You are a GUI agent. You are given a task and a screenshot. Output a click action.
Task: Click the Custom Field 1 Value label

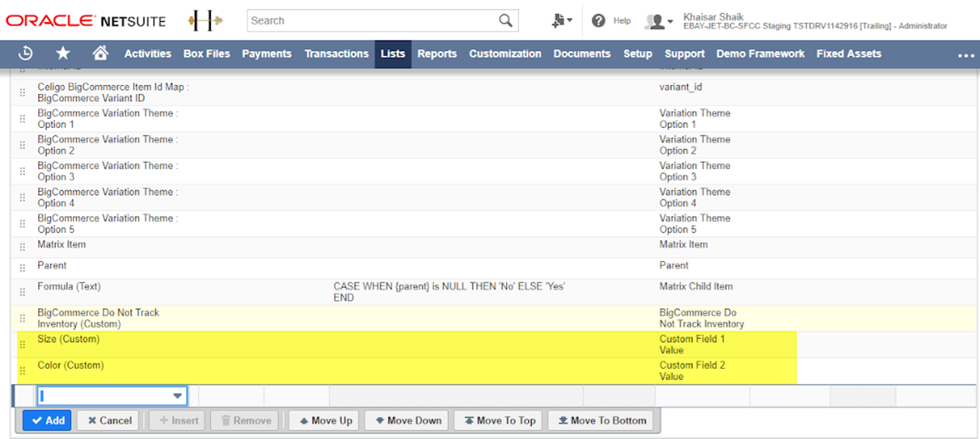point(692,345)
